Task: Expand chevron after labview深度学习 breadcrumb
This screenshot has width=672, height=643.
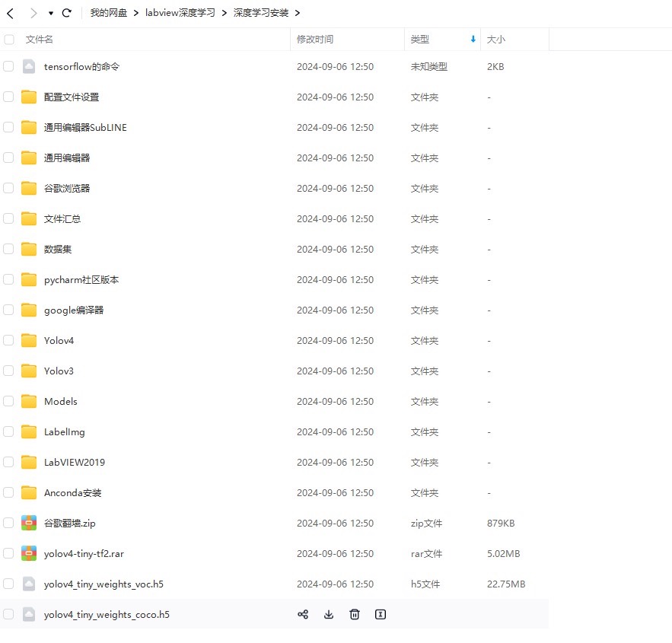Action: click(x=225, y=13)
